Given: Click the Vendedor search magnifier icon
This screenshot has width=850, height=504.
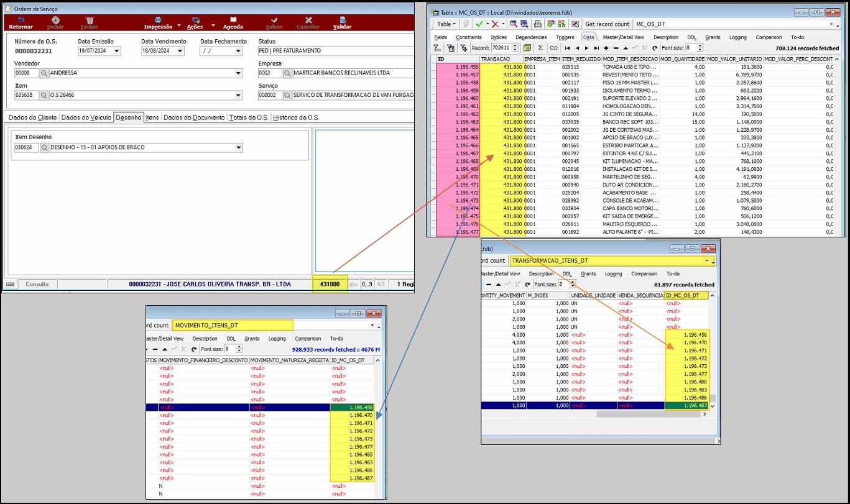Looking at the screenshot, I should 44,73.
